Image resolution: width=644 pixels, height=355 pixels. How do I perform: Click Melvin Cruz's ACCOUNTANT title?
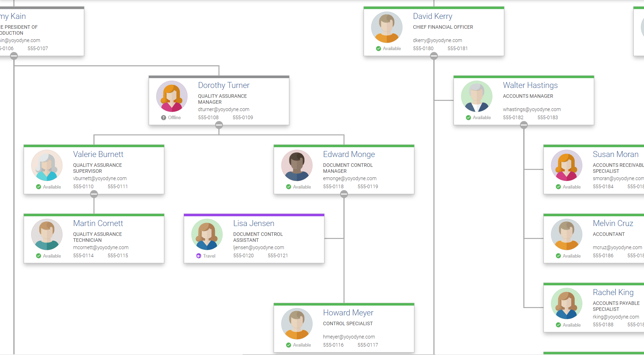click(x=609, y=234)
